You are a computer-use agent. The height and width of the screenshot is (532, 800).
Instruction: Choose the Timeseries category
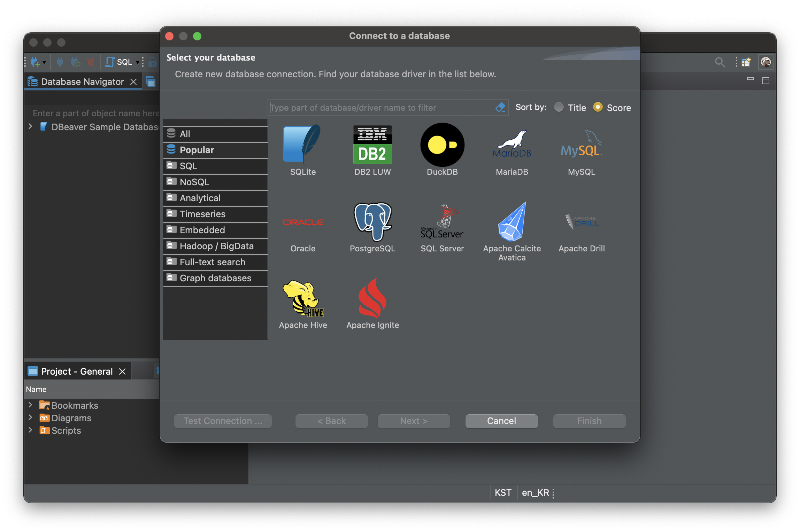[215, 214]
